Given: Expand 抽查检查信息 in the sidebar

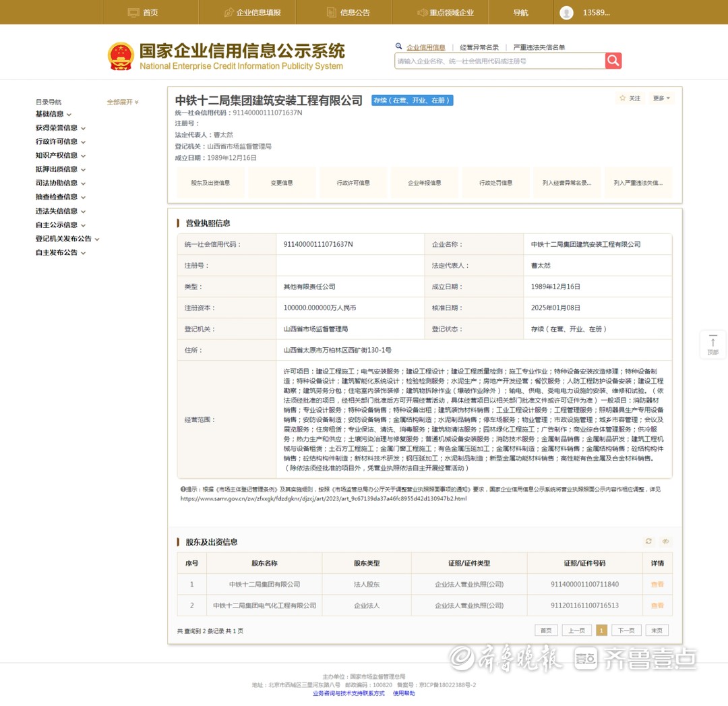Looking at the screenshot, I should [x=61, y=197].
